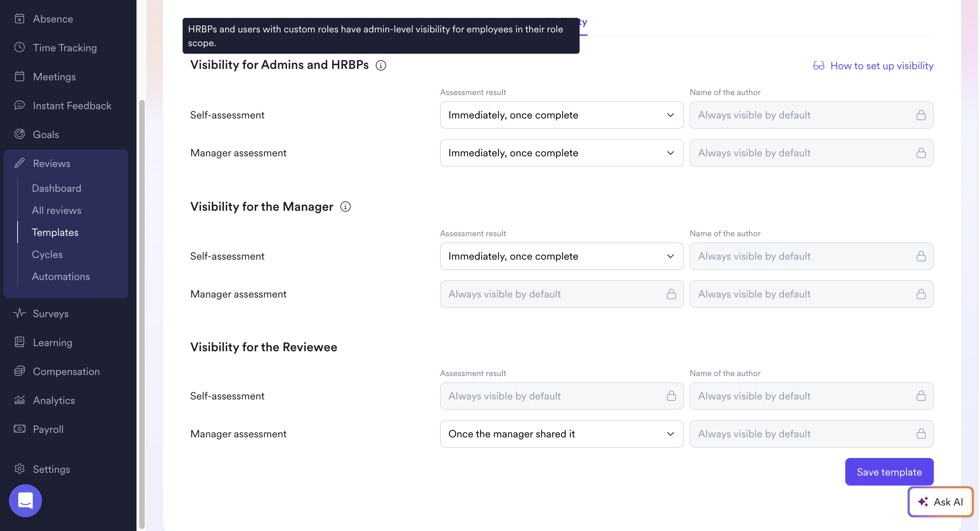Open the 'Once the manager shared it' dropdown
The image size is (980, 531).
(562, 434)
